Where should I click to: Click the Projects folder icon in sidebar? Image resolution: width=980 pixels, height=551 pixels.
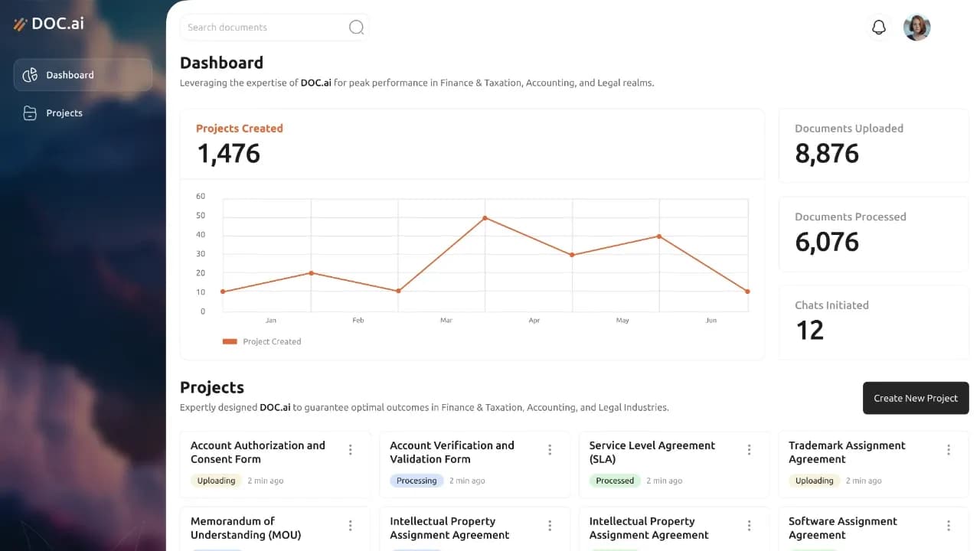coord(30,113)
